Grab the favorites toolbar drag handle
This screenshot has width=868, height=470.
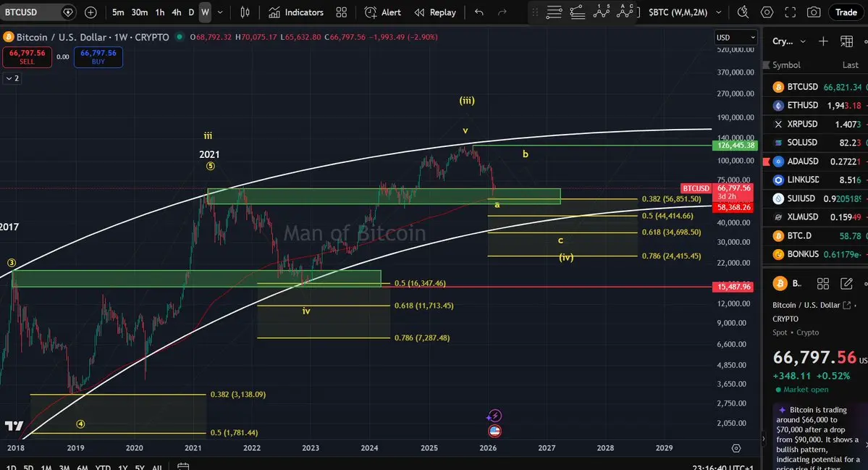535,12
